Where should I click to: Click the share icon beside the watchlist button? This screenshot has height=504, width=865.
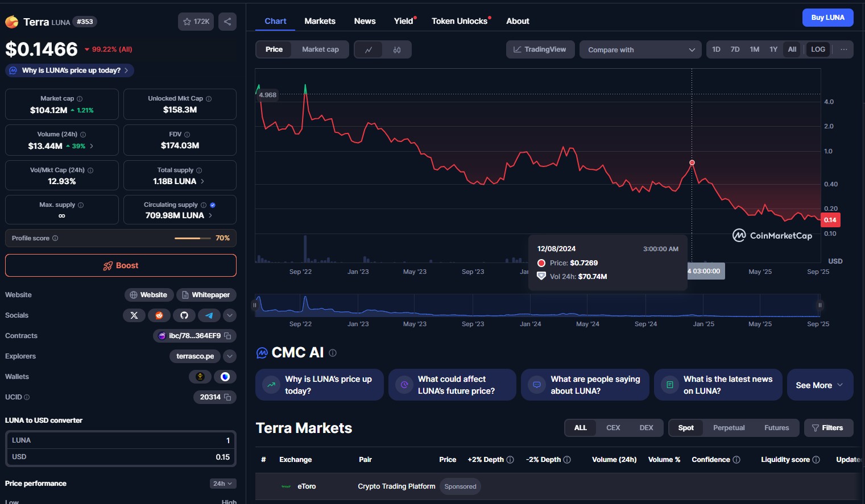click(227, 22)
